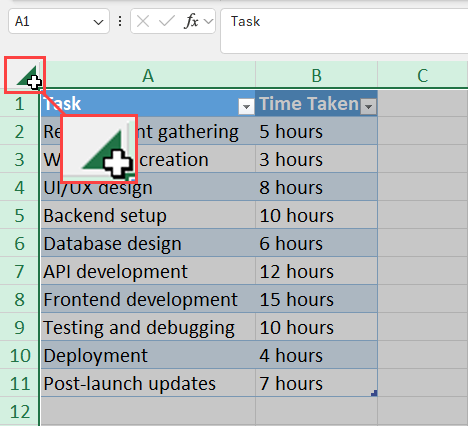Select row 2 header
Image resolution: width=468 pixels, height=426 pixels.
tap(19, 131)
